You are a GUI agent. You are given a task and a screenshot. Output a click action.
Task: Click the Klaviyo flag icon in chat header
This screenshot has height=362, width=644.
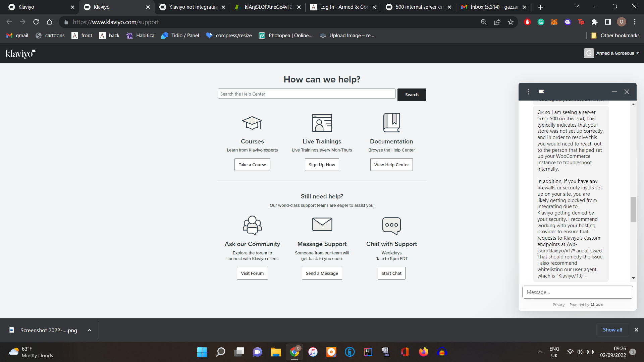pos(541,92)
